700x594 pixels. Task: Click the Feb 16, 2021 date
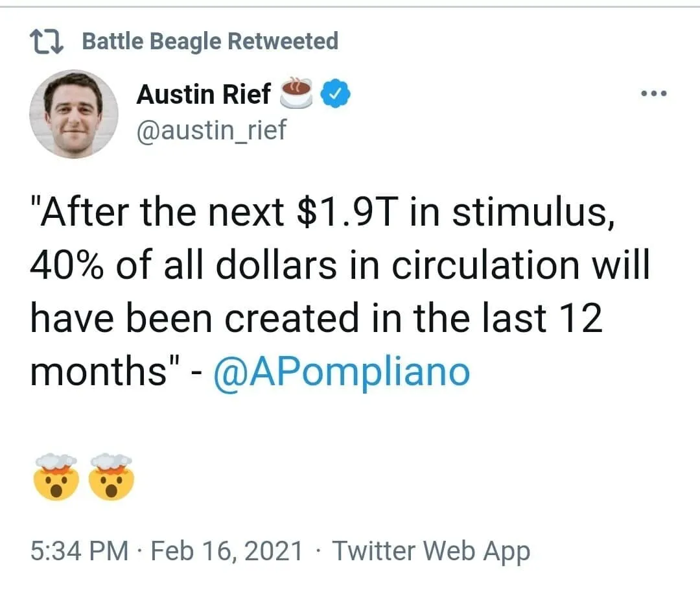tap(227, 551)
